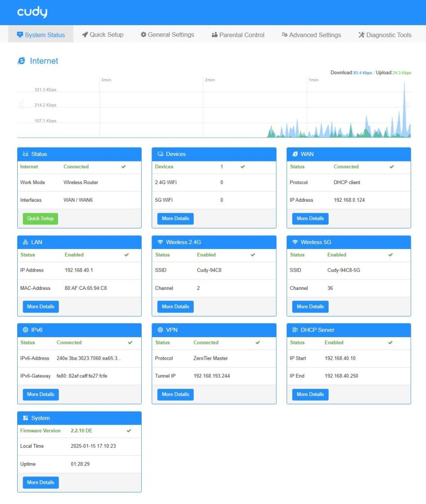Image resolution: width=426 pixels, height=504 pixels.
Task: Click the Wireless 5G wifi icon
Action: tap(295, 242)
